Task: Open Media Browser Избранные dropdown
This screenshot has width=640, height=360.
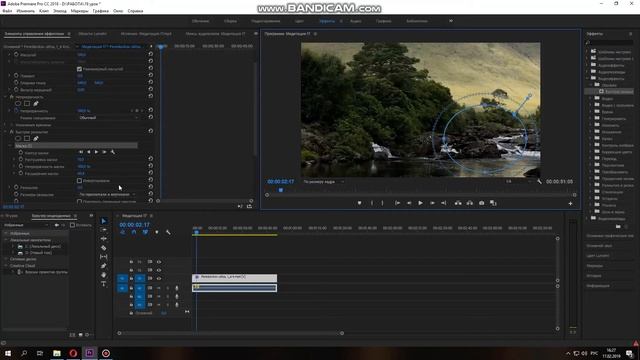Action: click(25, 225)
